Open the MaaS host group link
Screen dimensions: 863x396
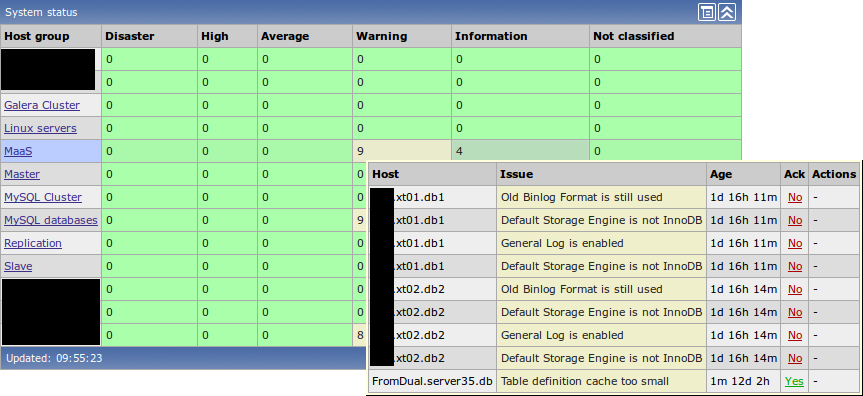click(18, 151)
